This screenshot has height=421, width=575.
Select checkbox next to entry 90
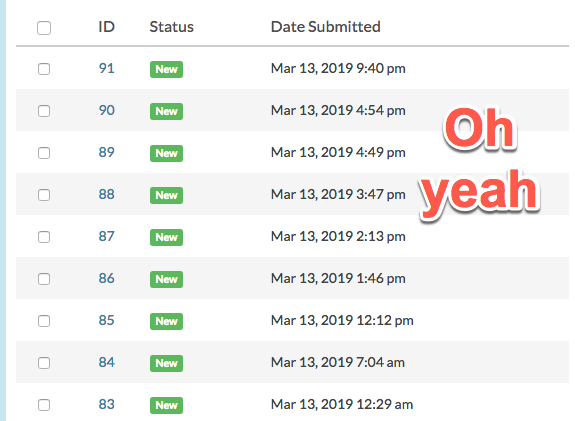click(x=44, y=111)
